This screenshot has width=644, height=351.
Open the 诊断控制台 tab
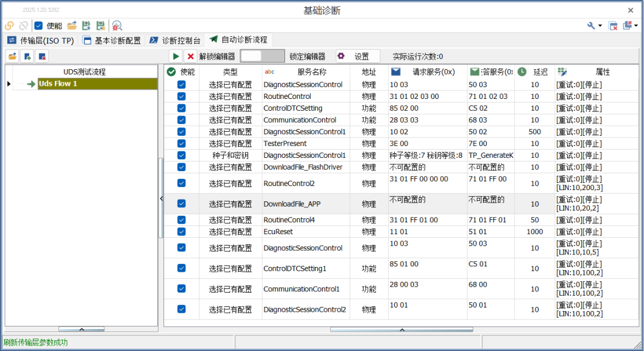pyautogui.click(x=175, y=41)
